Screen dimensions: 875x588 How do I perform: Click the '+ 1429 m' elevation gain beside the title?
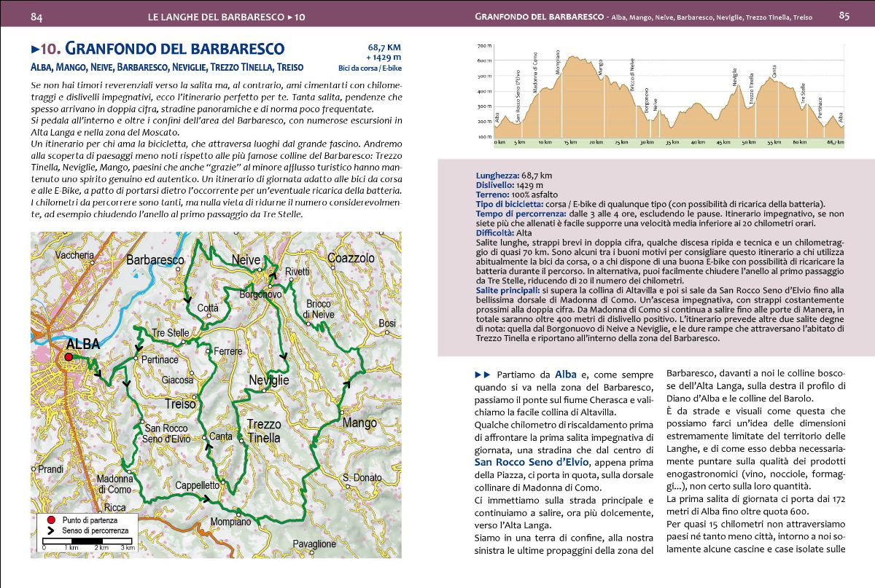coord(384,58)
